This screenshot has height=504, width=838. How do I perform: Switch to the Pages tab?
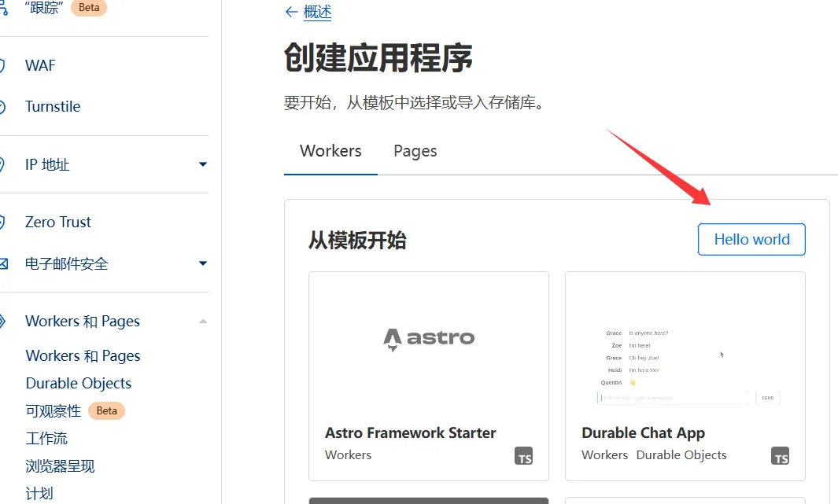click(415, 151)
